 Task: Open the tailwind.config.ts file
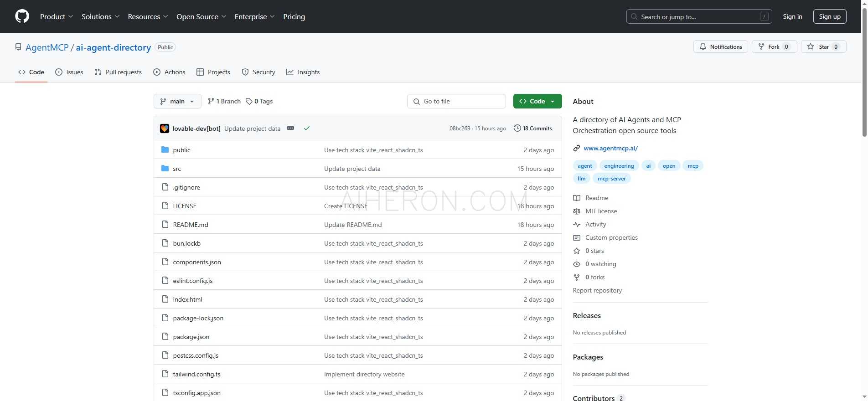tap(196, 374)
